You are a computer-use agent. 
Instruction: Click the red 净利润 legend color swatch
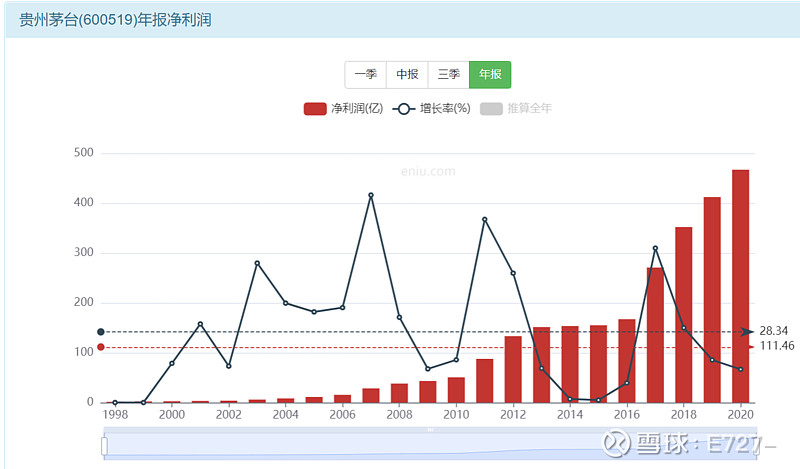315,109
